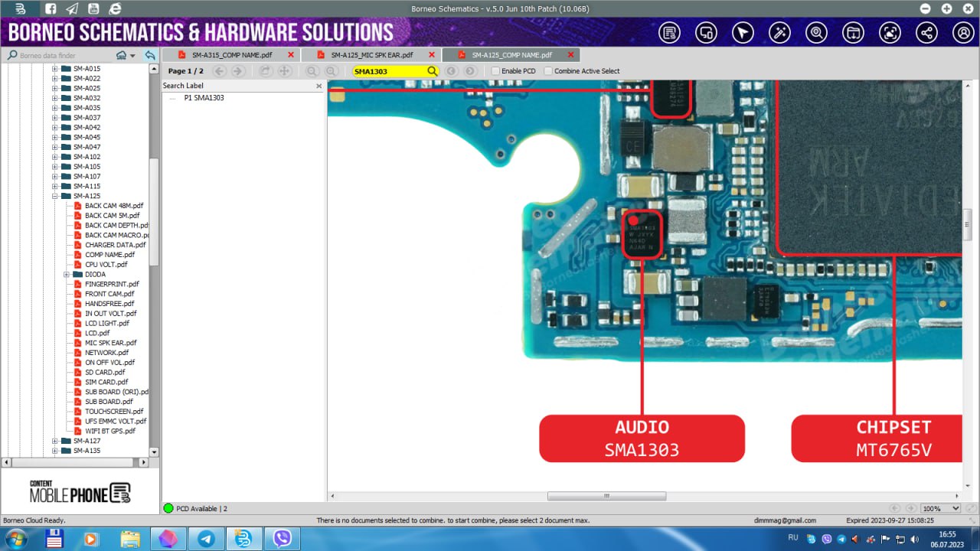Expand the SM-A135 folder
Image resolution: width=980 pixels, height=551 pixels.
pos(55,451)
